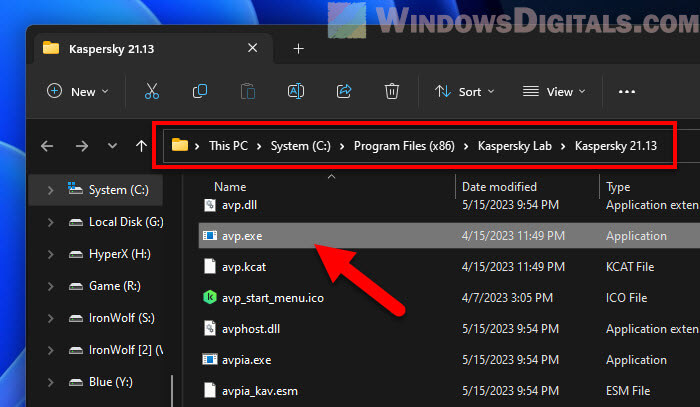Open the View dropdown menu
Screen dimensions: 700x407
(x=554, y=91)
